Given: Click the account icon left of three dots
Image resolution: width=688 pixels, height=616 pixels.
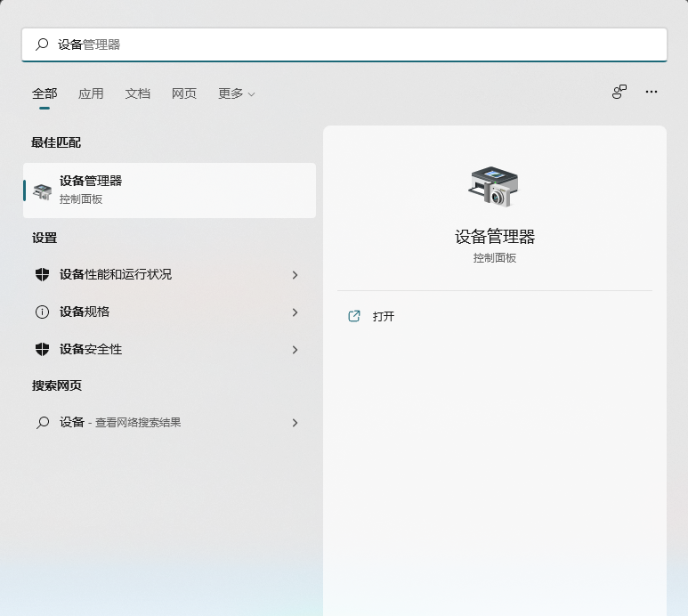Looking at the screenshot, I should coord(619,92).
